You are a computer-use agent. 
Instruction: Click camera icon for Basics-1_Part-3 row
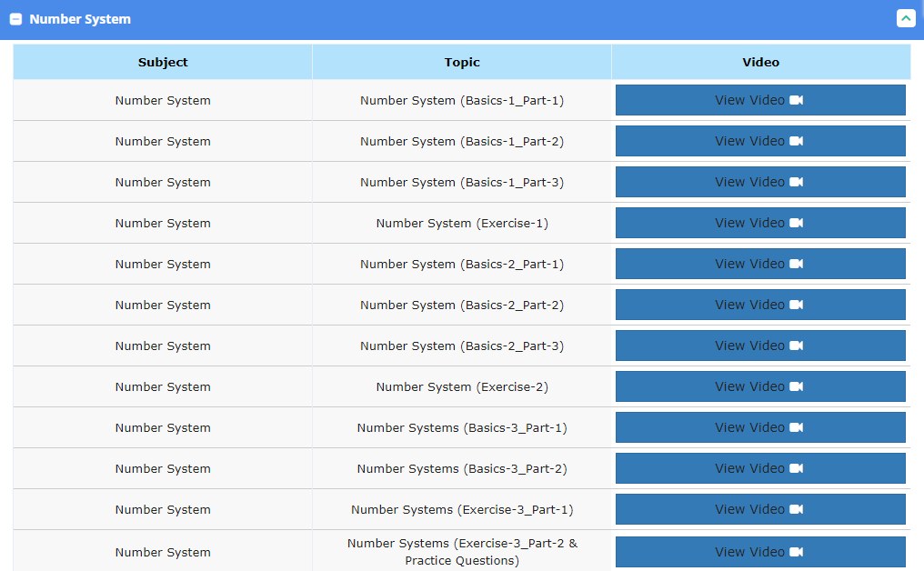coord(796,182)
